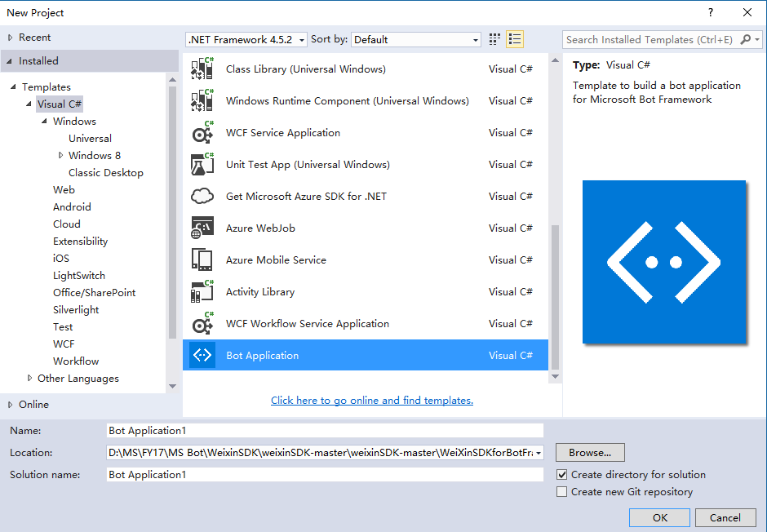Open the find templates online link

372,400
